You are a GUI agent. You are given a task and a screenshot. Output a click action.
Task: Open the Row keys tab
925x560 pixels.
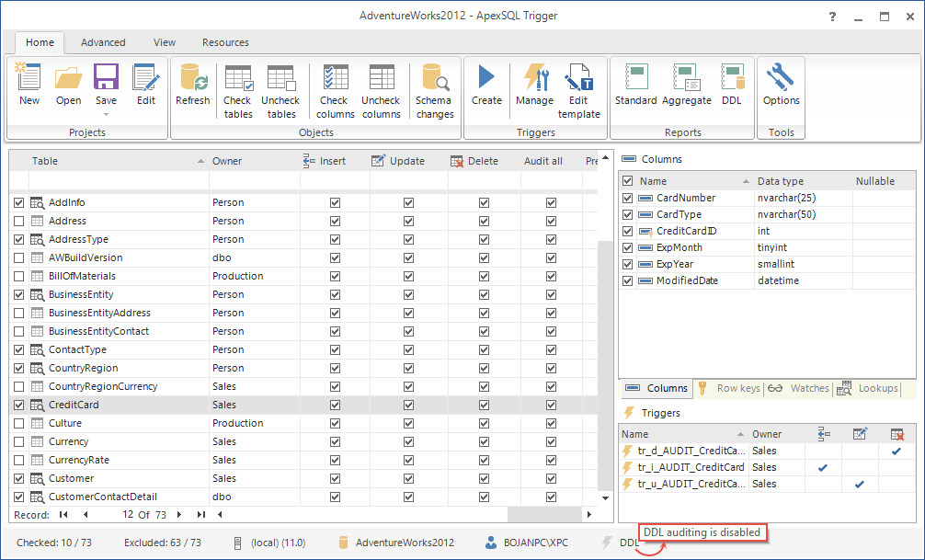pyautogui.click(x=730, y=388)
